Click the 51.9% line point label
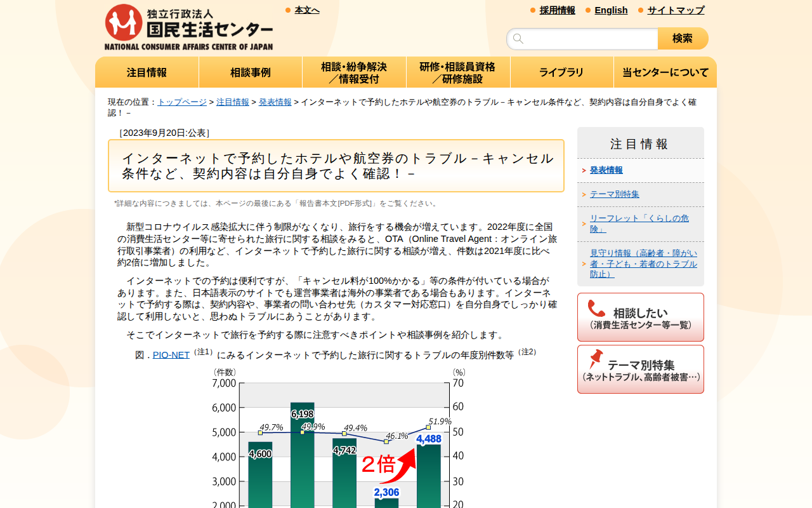 pos(440,421)
